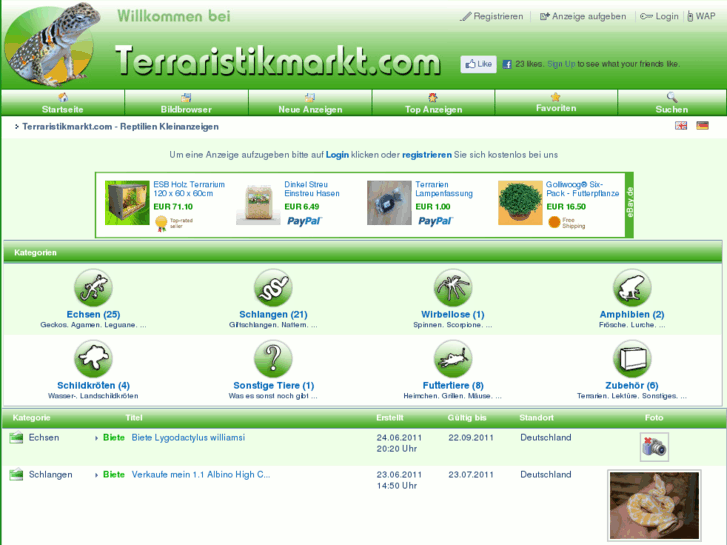Open the Schildkröten turtle category icon

pyautogui.click(x=93, y=359)
